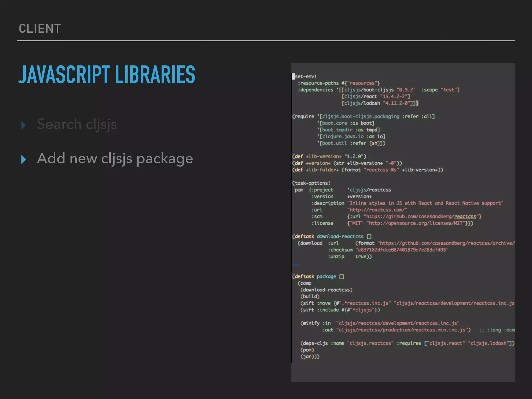The height and width of the screenshot is (399, 532).
Task: Click the CLIENT section header
Action: click(x=40, y=29)
